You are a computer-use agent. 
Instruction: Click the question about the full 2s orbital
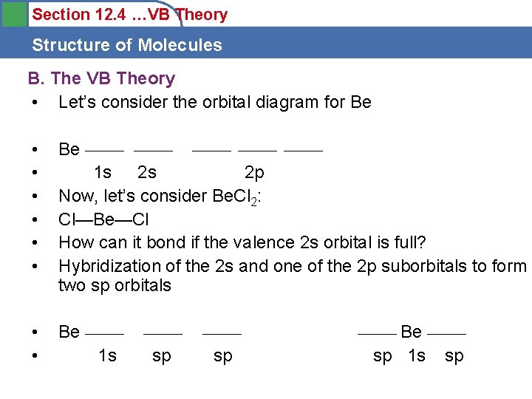tap(242, 242)
